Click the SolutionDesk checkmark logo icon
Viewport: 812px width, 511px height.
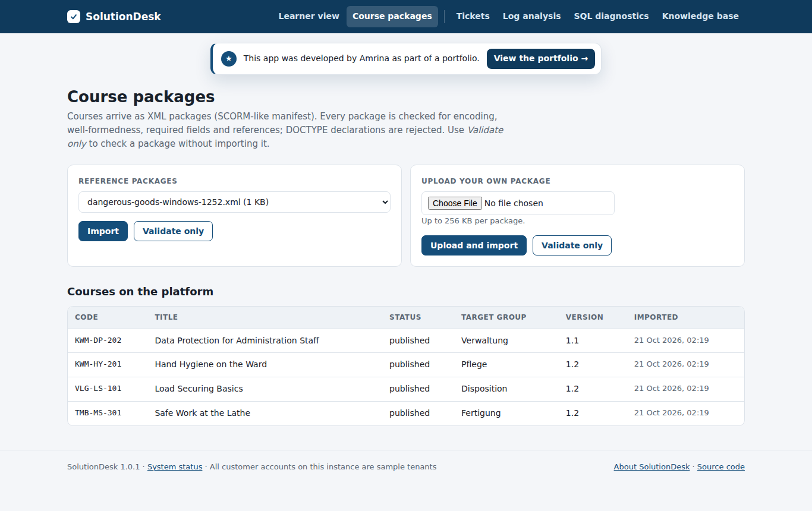[x=74, y=17]
